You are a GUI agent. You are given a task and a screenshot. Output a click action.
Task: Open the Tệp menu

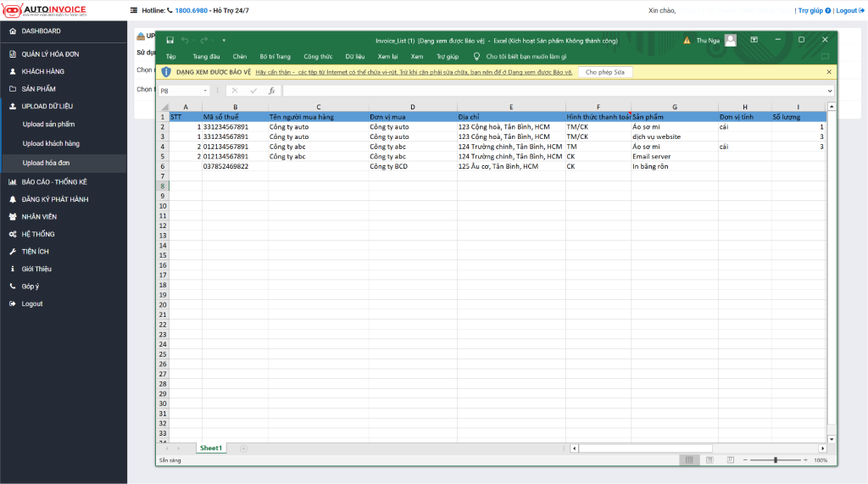click(171, 57)
